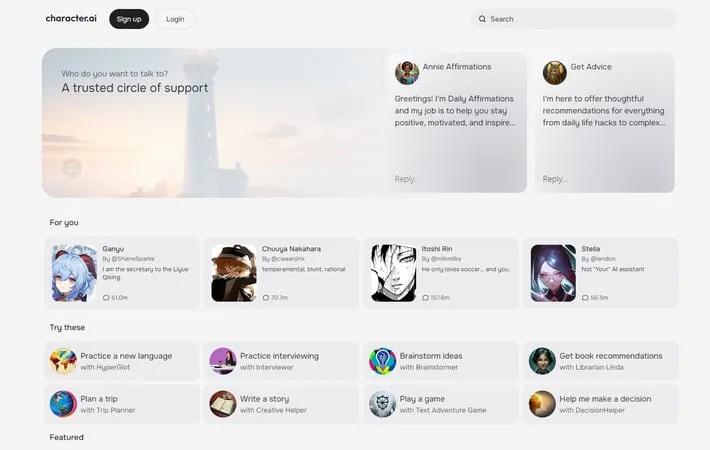Click the Creative Helper book icon
Viewport: 710px width, 450px height.
tap(223, 404)
